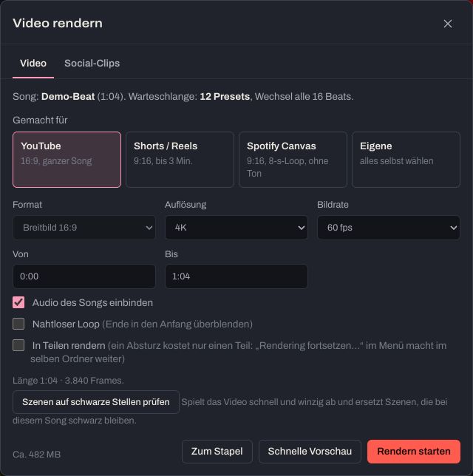The height and width of the screenshot is (476, 473).
Task: Click the 'Video rendern' dialog title
Action: (x=58, y=24)
